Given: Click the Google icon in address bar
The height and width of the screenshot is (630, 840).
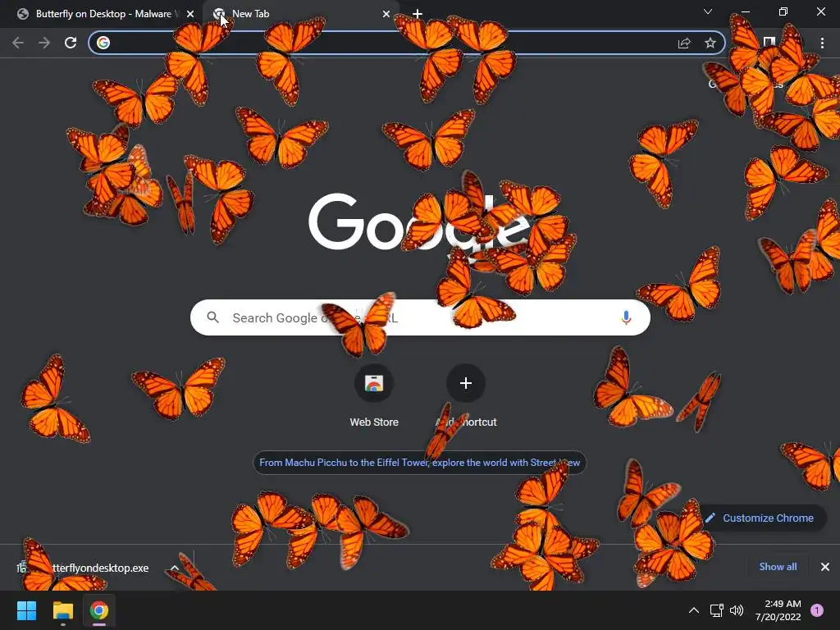Looking at the screenshot, I should pyautogui.click(x=103, y=43).
